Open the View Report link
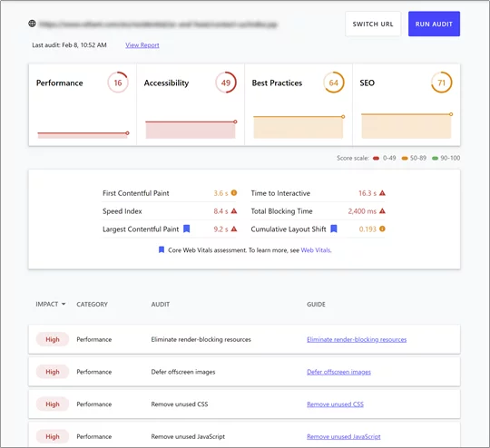The image size is (490, 448). point(142,45)
